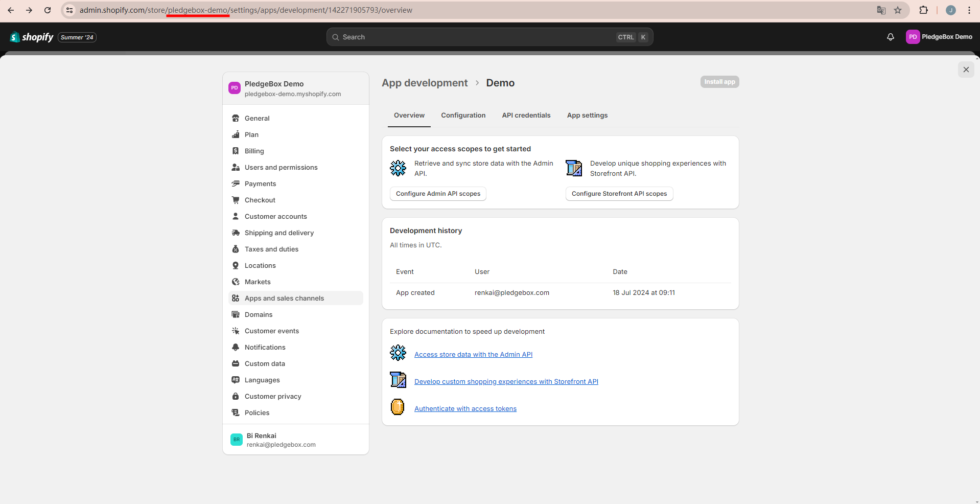Open Checkout settings
The width and height of the screenshot is (980, 504).
click(x=296, y=200)
